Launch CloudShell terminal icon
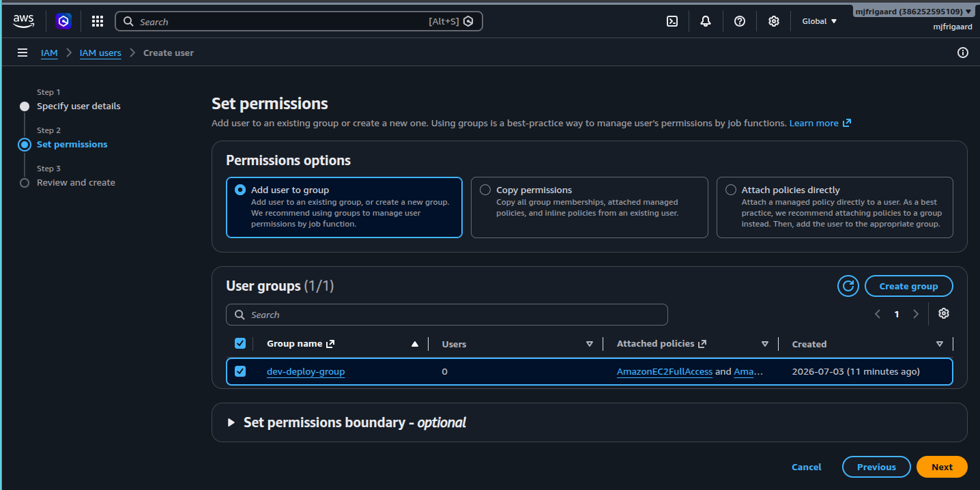Viewport: 980px width, 490px height. pyautogui.click(x=672, y=21)
